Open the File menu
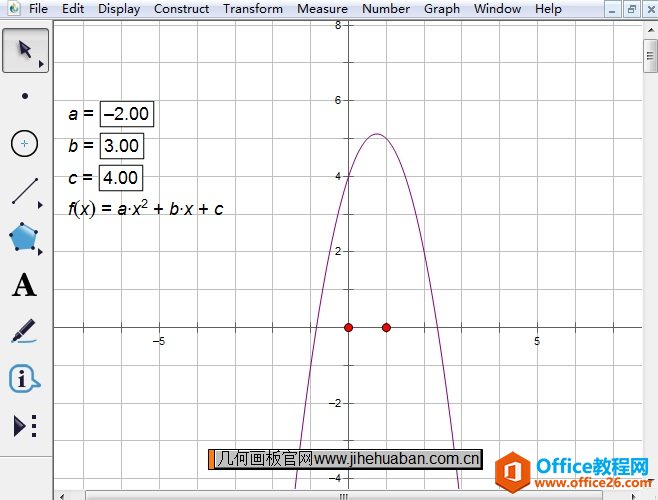 tap(38, 8)
